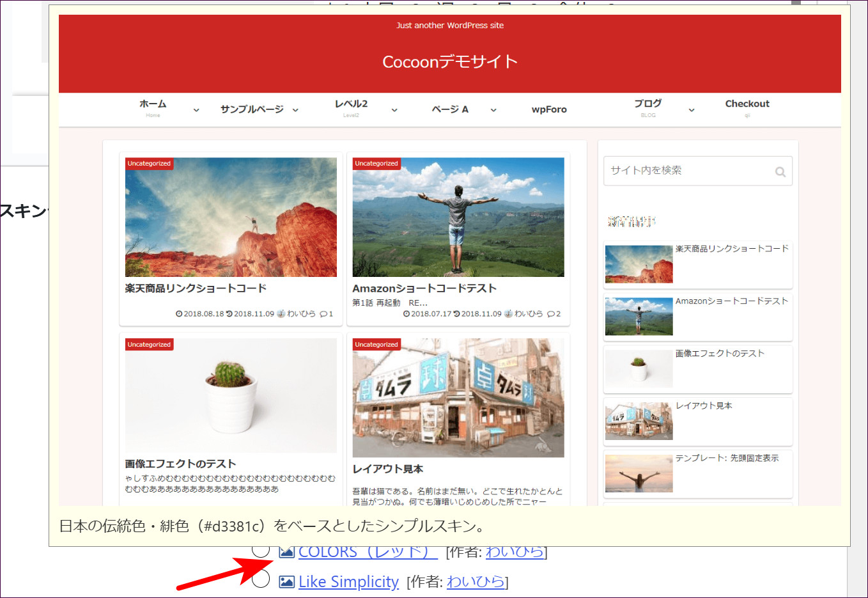
Task: Click sidebar text テンプレート: 先頭固定表示
Action: (727, 458)
